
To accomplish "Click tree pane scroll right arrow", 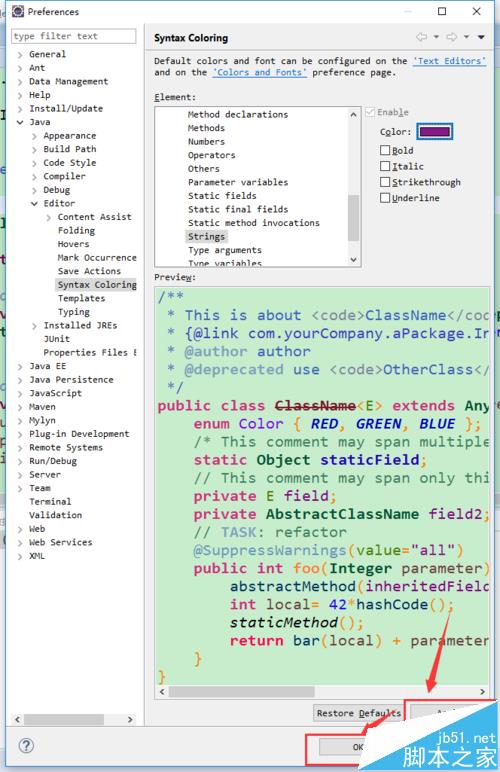I will tap(130, 719).
